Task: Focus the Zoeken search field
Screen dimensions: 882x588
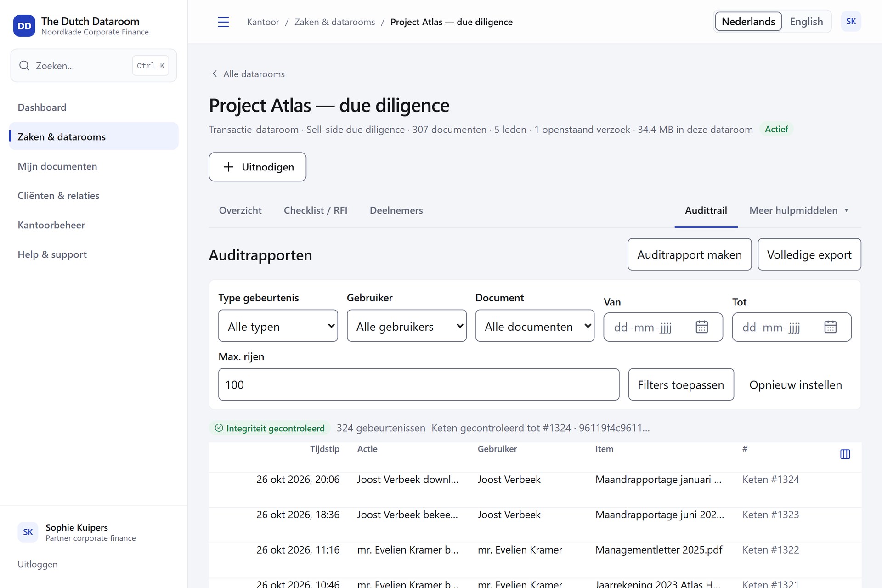Action: (x=94, y=66)
